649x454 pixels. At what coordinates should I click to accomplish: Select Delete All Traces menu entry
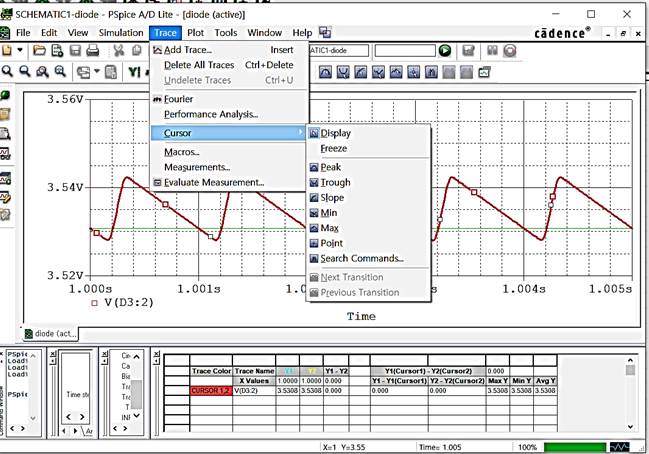coord(228,65)
